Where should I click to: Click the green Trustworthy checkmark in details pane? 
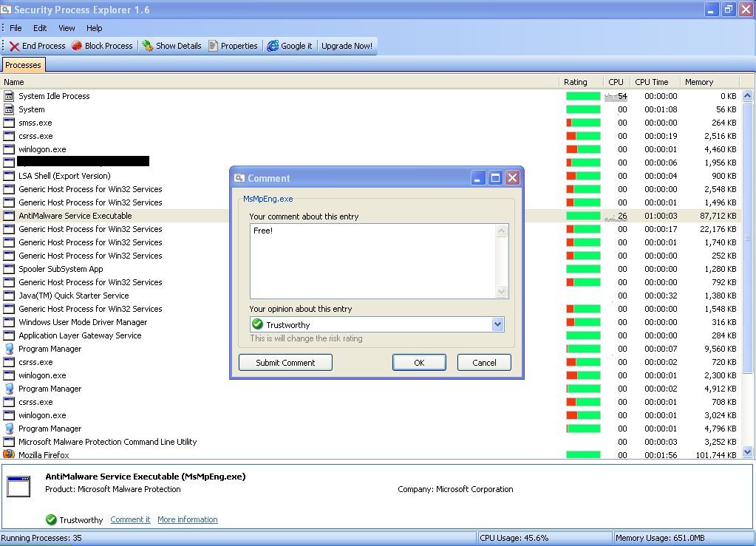click(x=51, y=519)
